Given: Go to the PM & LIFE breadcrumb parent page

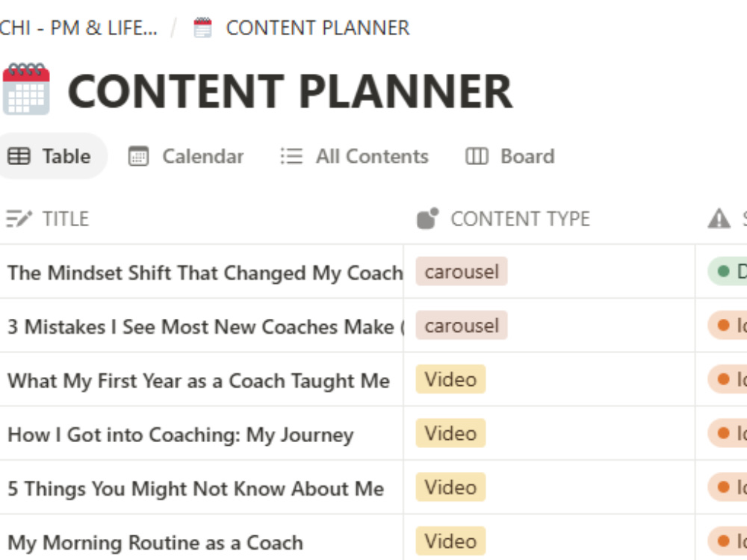Looking at the screenshot, I should 78,28.
